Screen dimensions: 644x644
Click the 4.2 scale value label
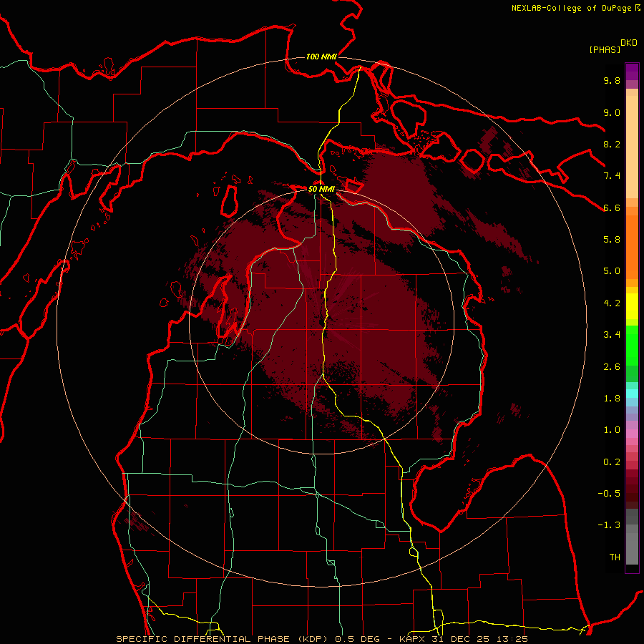[612, 303]
